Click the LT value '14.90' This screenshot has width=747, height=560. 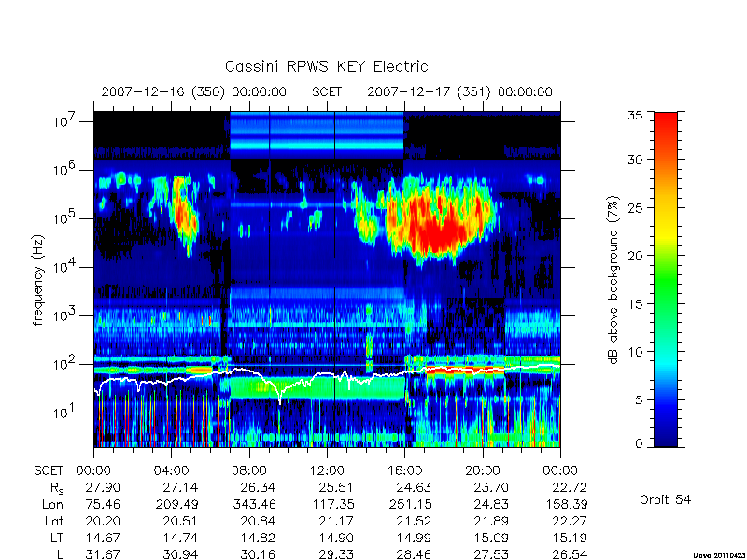[336, 539]
